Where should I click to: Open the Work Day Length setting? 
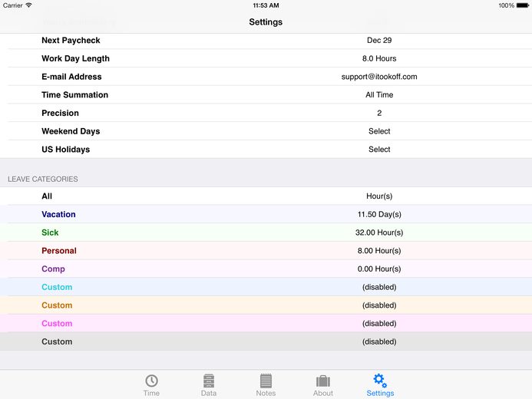coord(266,58)
